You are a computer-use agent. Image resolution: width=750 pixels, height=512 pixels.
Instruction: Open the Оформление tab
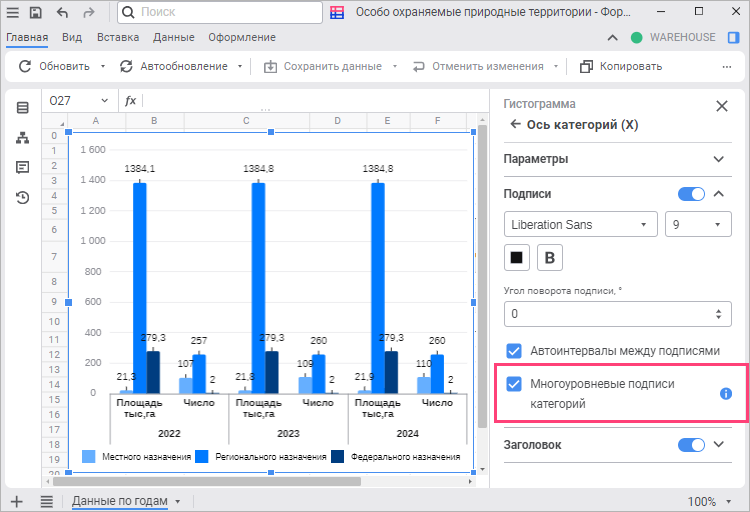pyautogui.click(x=241, y=38)
